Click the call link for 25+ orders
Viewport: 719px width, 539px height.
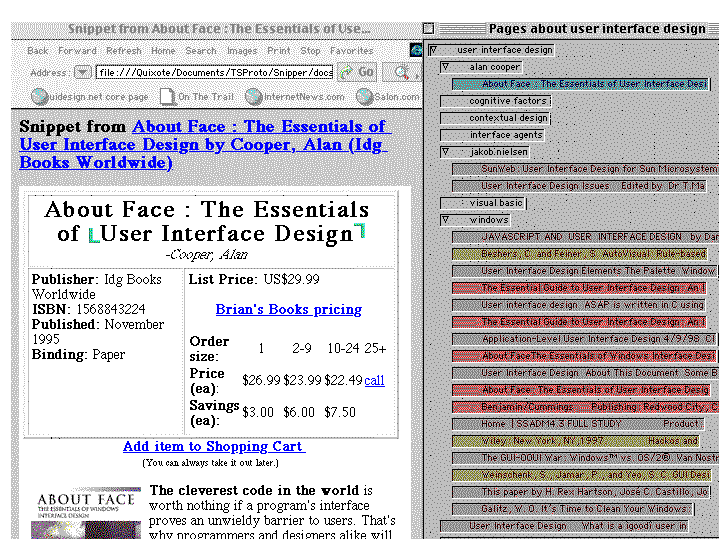(x=374, y=380)
